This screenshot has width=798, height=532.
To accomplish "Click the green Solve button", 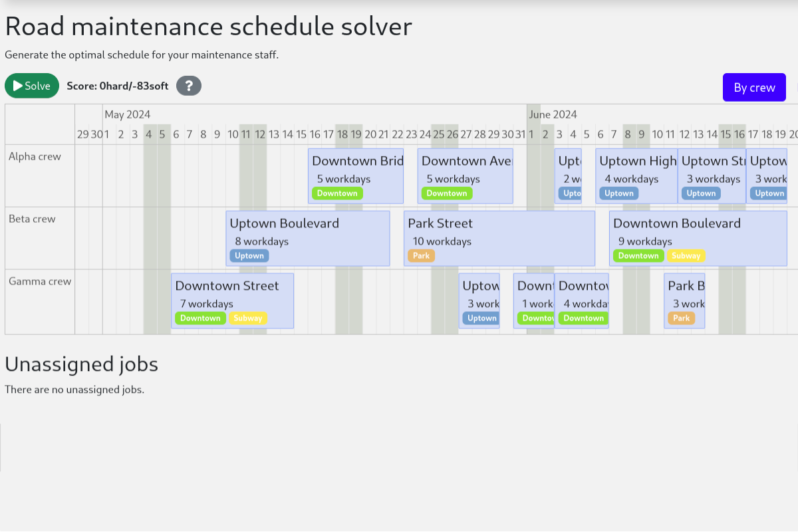I will tap(32, 86).
